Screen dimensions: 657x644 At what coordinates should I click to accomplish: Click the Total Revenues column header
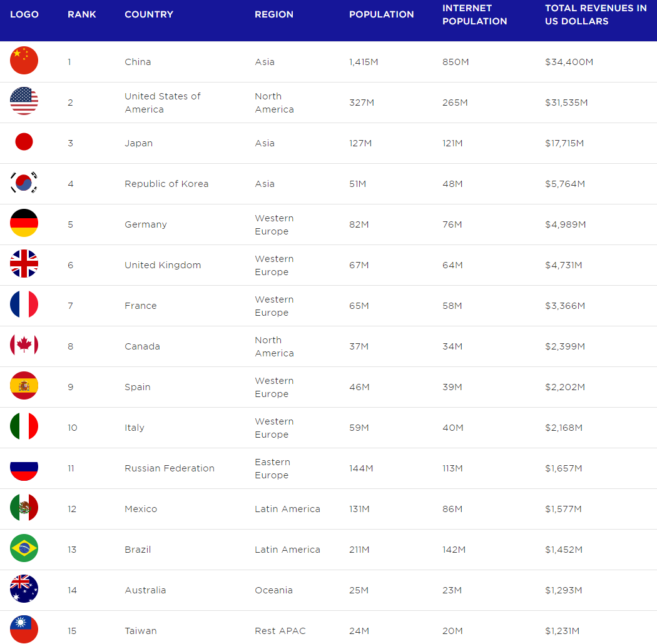[x=596, y=14]
